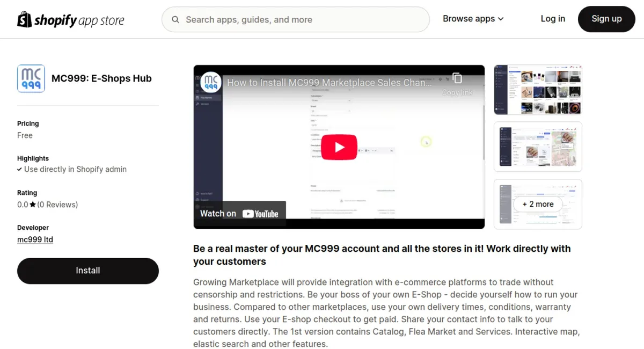The image size is (644, 349).
Task: Click the MC999 channel avatar in video
Action: (211, 82)
